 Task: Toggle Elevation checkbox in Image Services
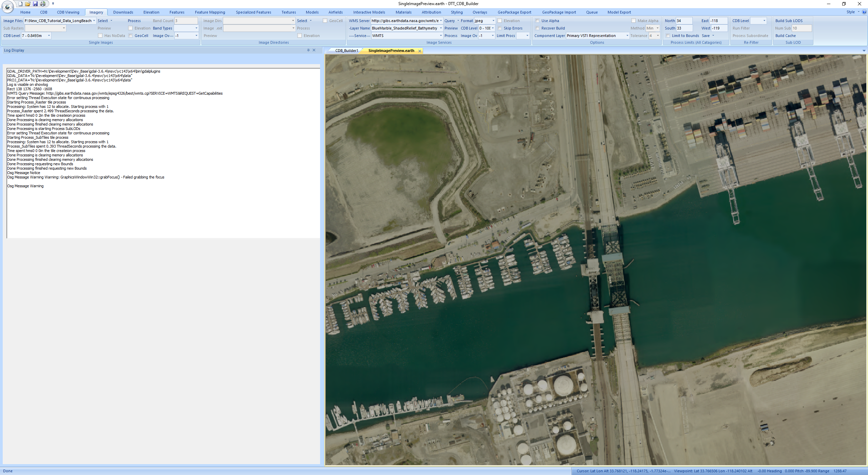[x=500, y=21]
